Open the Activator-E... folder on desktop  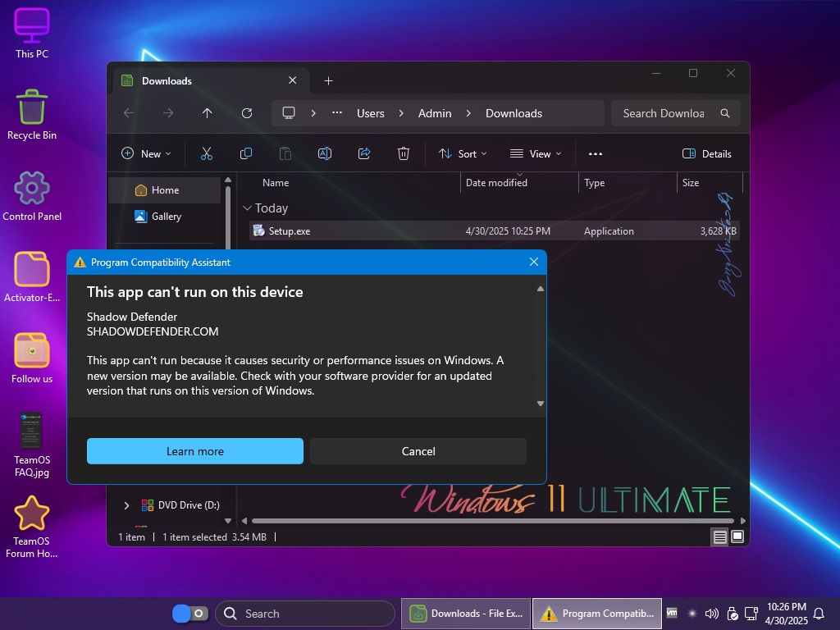click(32, 277)
